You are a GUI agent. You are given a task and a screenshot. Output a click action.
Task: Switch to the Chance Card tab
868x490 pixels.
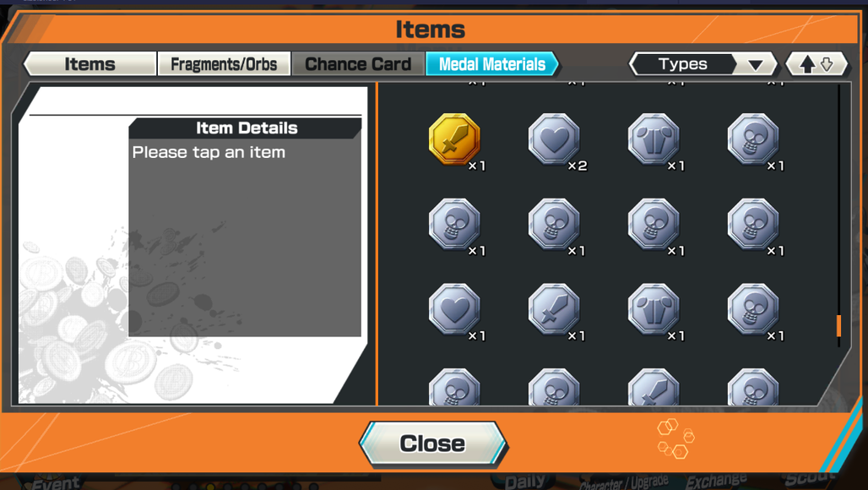tap(358, 63)
